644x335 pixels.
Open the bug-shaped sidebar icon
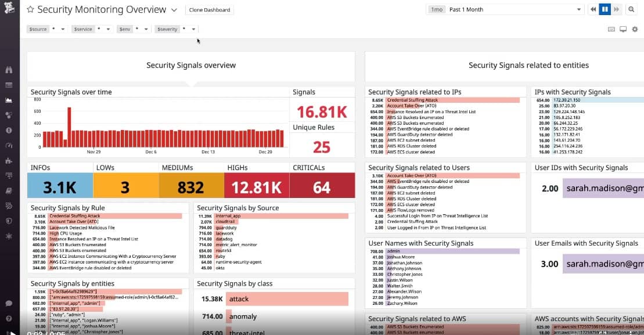tap(9, 236)
